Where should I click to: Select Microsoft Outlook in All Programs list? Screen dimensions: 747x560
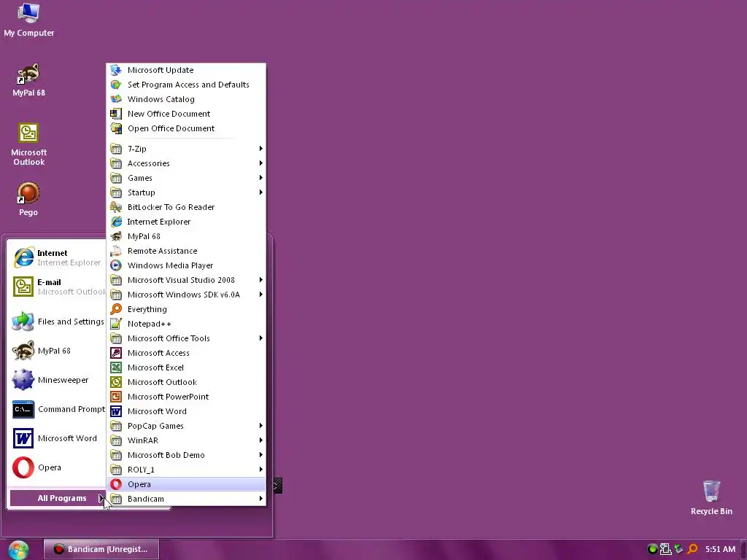tap(186, 382)
